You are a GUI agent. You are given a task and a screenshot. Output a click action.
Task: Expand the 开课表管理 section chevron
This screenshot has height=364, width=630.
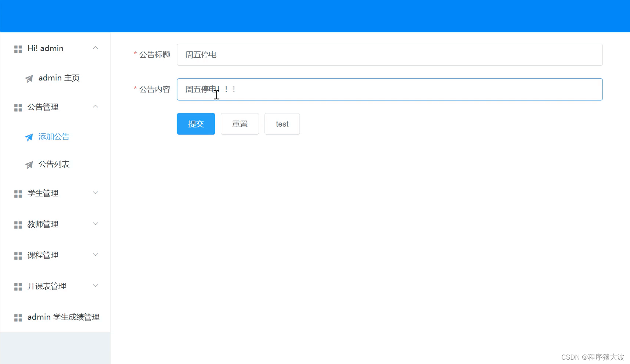coord(96,286)
